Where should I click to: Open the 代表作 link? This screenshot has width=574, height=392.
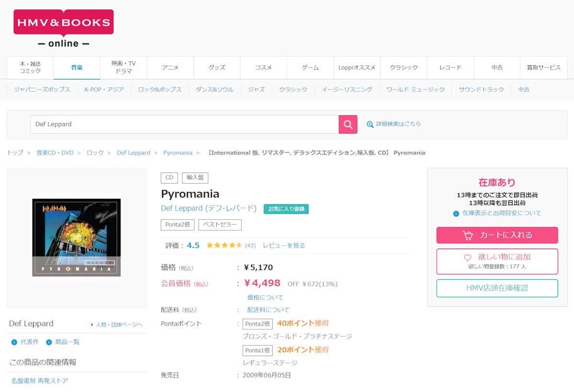(x=30, y=342)
